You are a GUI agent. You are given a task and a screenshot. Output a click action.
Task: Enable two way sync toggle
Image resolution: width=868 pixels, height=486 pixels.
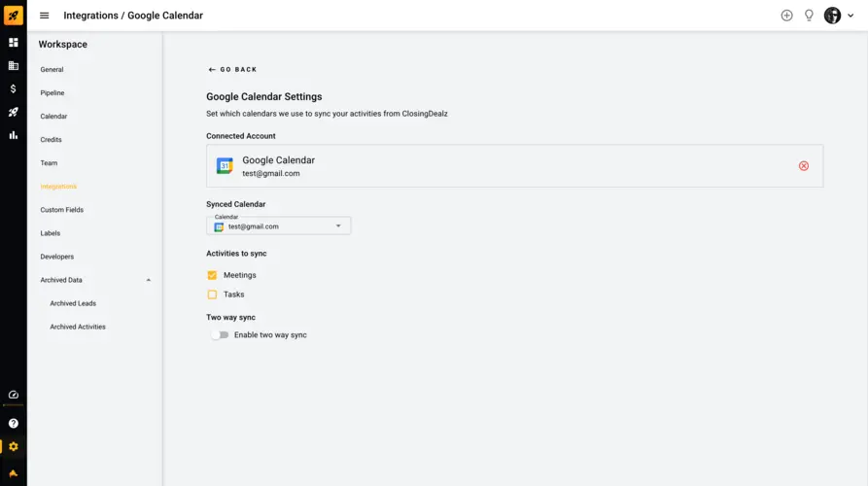tap(220, 335)
